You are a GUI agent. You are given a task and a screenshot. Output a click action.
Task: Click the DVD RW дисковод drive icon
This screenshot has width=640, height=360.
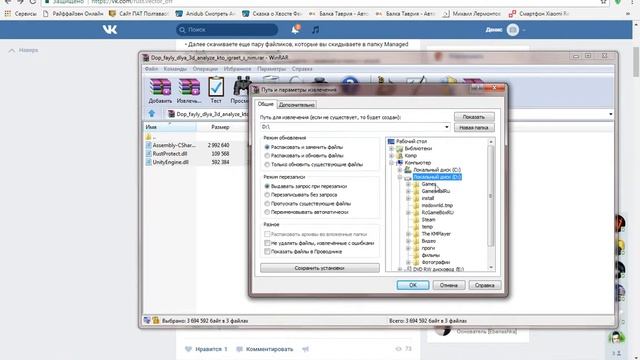click(x=409, y=269)
